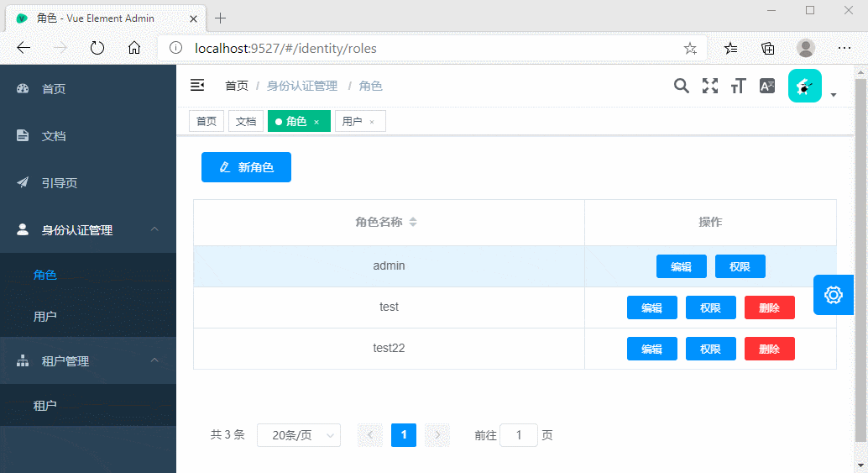Toggle the sidebar hamburger icon
Image resolution: width=868 pixels, height=473 pixels.
click(x=197, y=86)
